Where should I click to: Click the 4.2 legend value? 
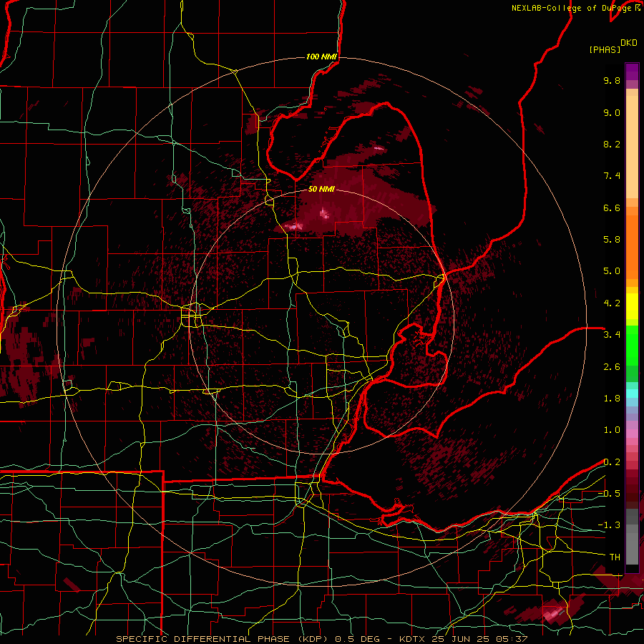pos(612,303)
